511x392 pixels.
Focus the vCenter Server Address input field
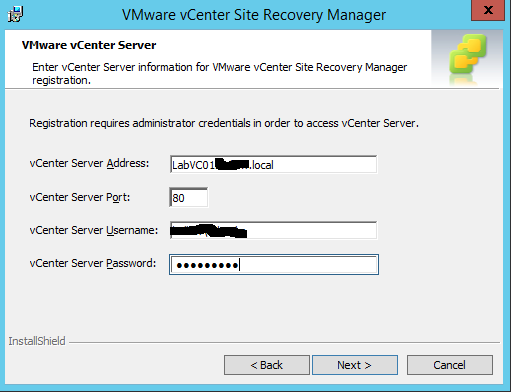273,164
